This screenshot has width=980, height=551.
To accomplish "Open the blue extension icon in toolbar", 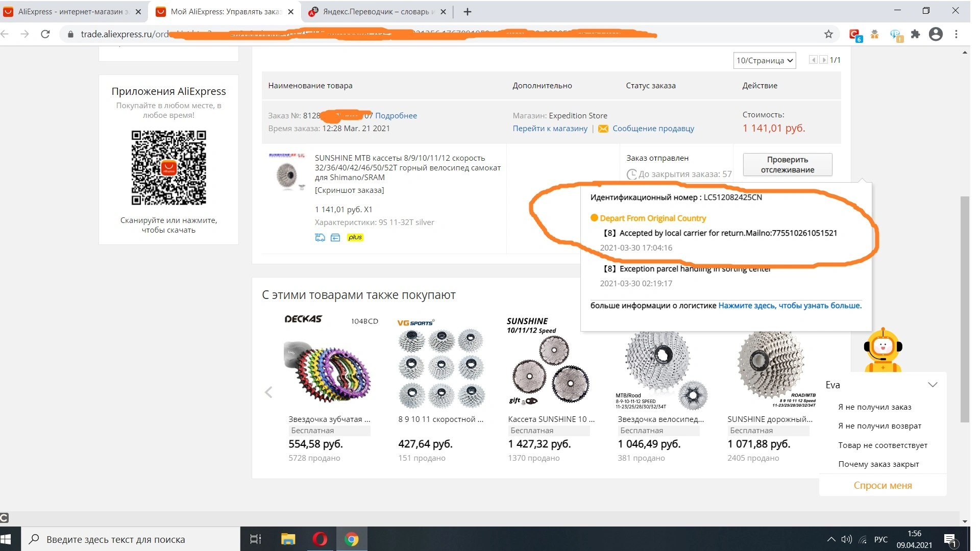I will 896,35.
